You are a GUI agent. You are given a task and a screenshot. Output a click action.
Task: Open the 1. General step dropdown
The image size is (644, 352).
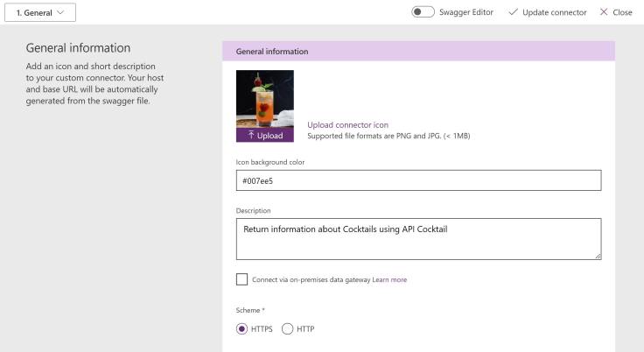pos(40,12)
